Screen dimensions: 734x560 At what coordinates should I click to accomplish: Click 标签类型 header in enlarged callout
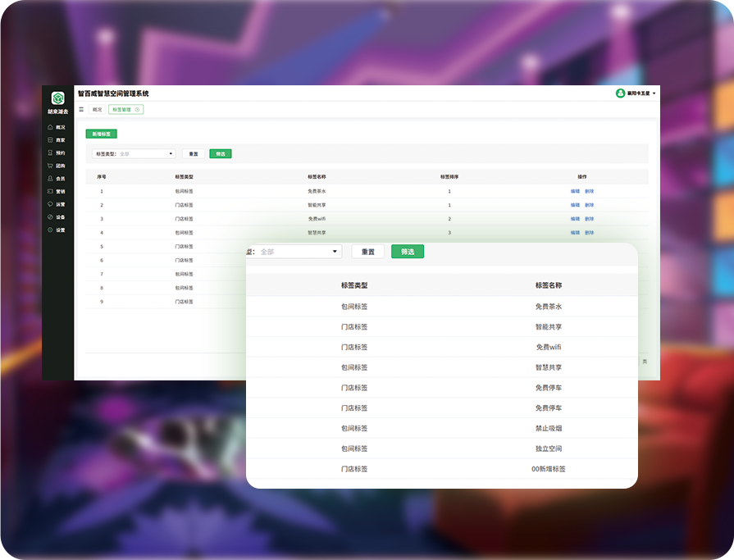pyautogui.click(x=354, y=285)
